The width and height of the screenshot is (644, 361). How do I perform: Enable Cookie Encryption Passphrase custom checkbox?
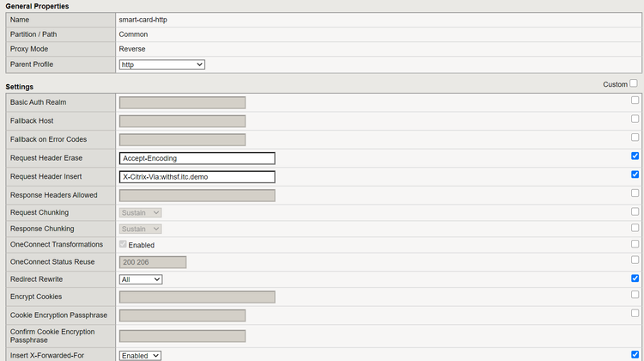pos(635,314)
